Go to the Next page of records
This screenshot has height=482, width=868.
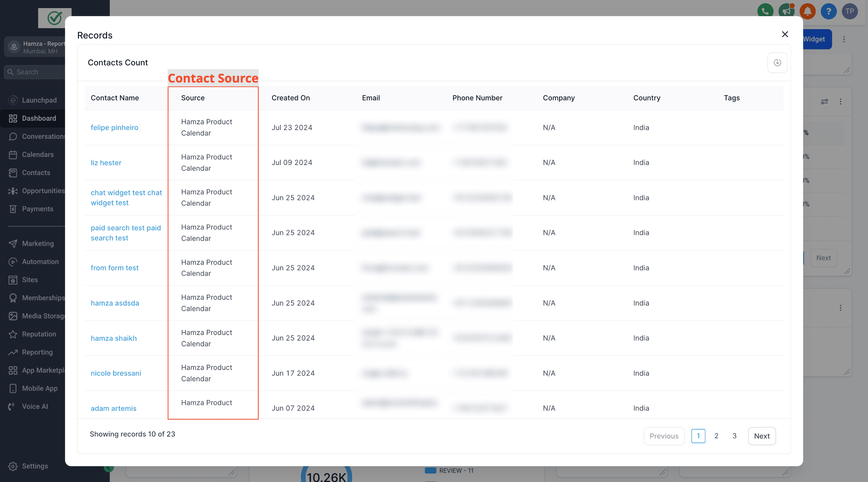762,436
